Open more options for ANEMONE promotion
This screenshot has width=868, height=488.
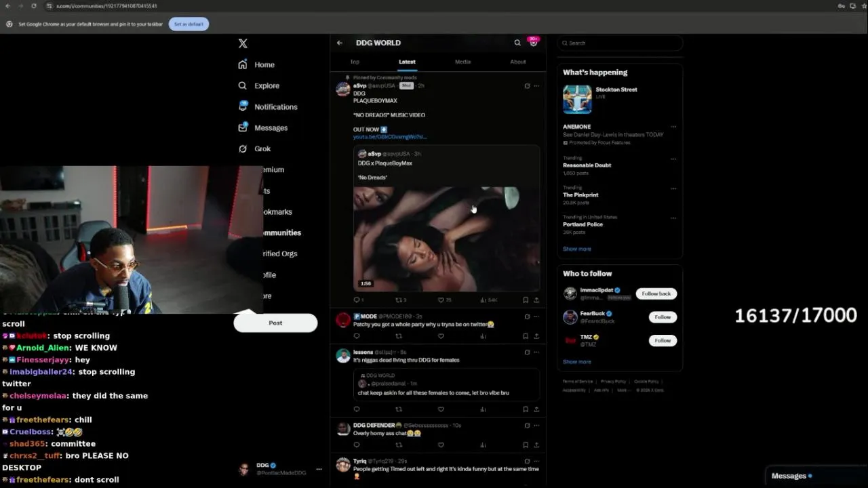673,127
